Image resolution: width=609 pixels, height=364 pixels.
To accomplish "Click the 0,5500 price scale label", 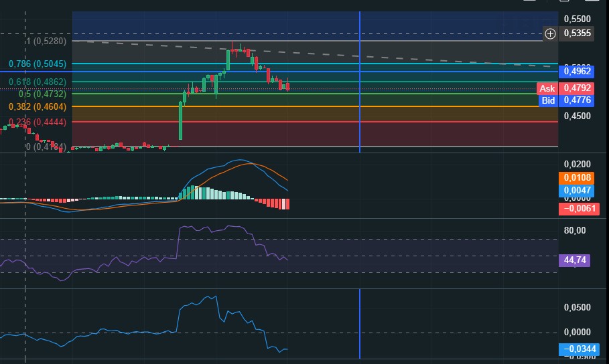I will click(x=577, y=19).
